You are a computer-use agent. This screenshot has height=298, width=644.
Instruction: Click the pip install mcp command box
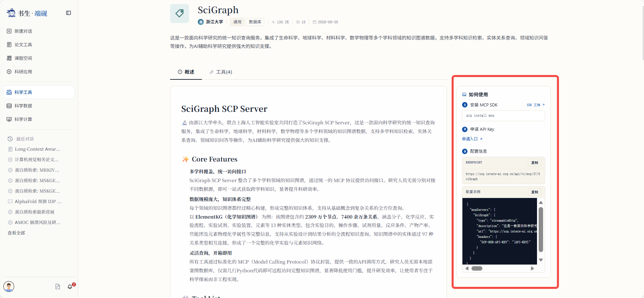tap(503, 116)
